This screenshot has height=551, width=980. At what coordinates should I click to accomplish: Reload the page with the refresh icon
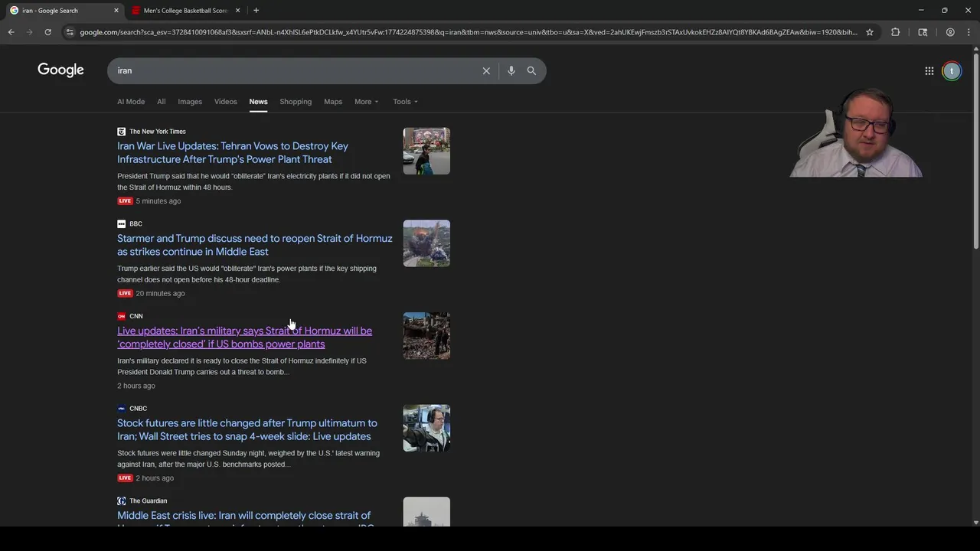tap(47, 32)
